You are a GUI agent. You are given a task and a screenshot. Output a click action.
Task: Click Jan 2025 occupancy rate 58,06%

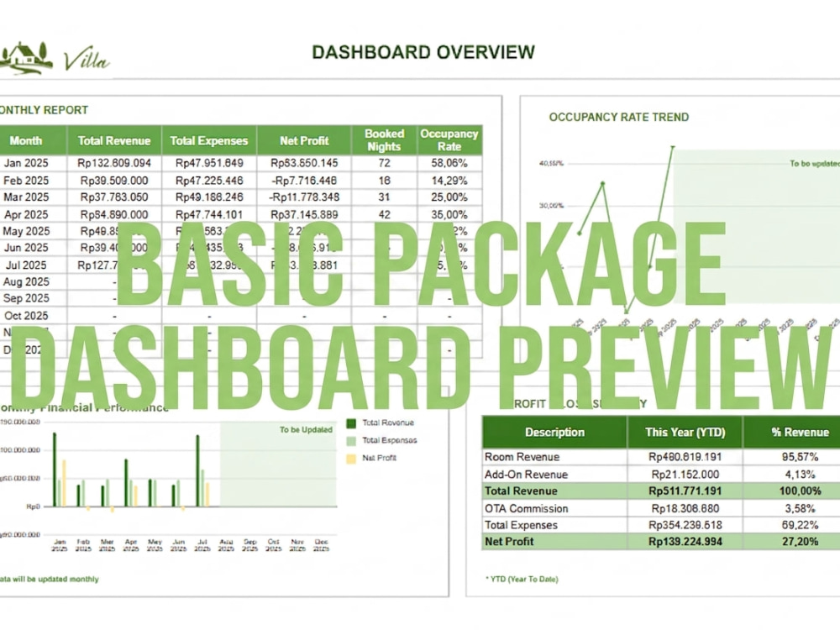(x=449, y=163)
